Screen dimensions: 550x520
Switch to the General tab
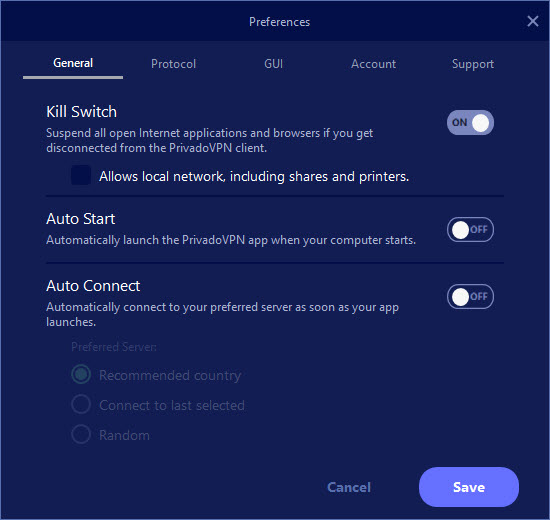coord(73,63)
